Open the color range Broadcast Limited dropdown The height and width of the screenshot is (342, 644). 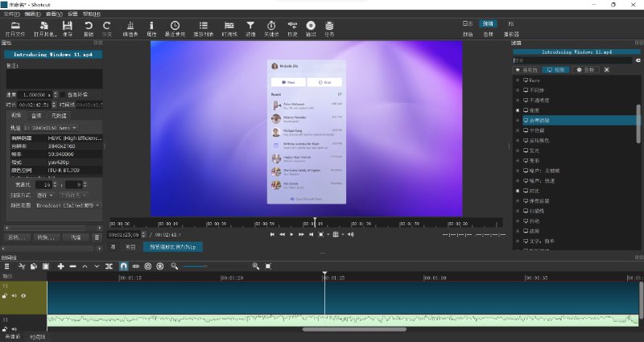tap(67, 205)
